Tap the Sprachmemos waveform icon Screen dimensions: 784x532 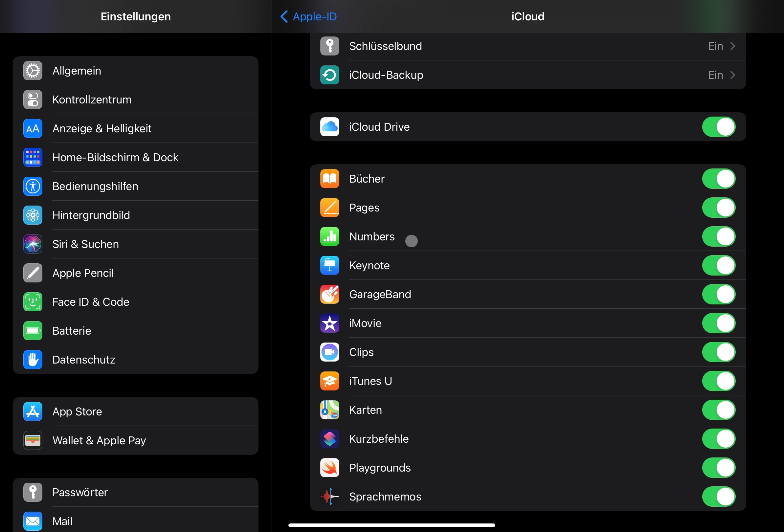329,496
